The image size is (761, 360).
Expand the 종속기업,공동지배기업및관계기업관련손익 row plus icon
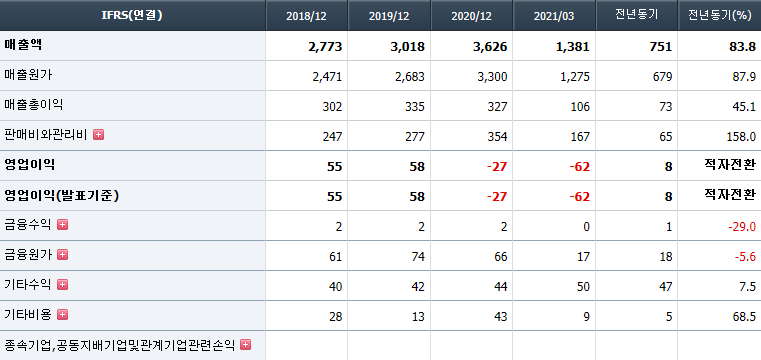[x=246, y=344]
